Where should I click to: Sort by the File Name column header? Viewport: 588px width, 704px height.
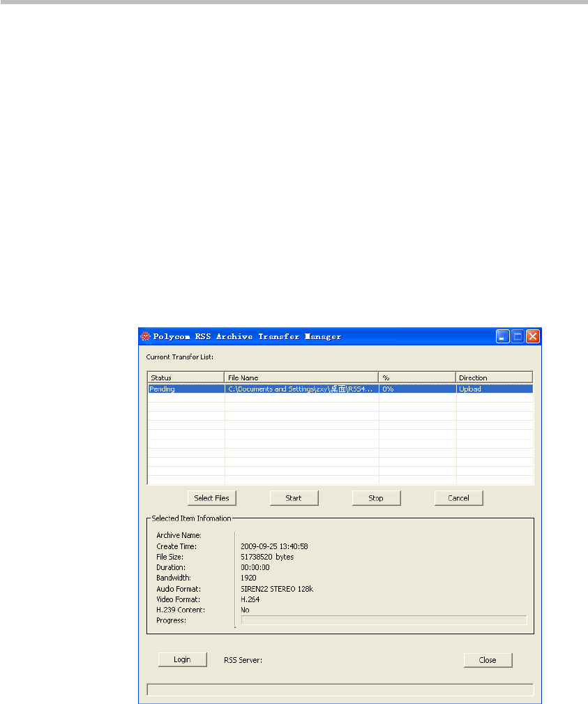pos(301,377)
